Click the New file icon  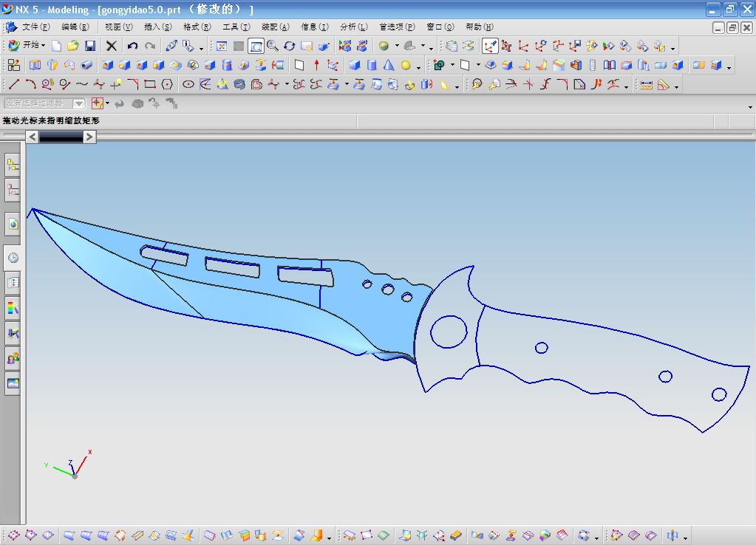pos(56,46)
